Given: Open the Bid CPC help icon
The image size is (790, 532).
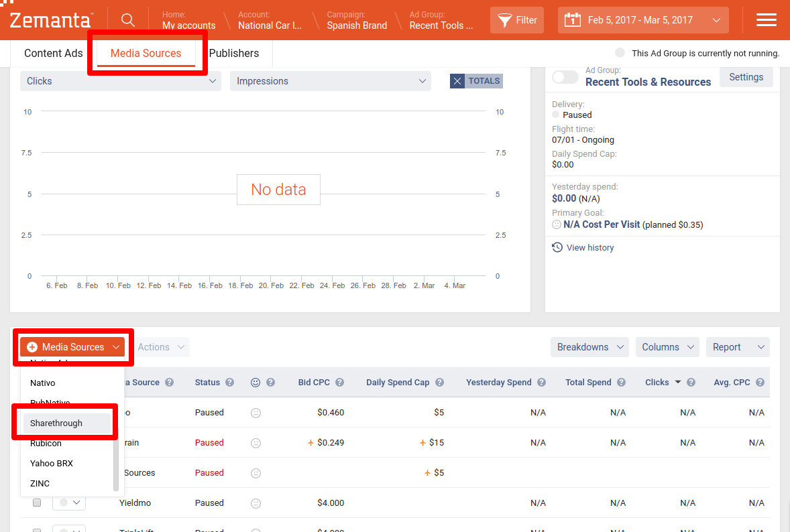Looking at the screenshot, I should [x=339, y=383].
